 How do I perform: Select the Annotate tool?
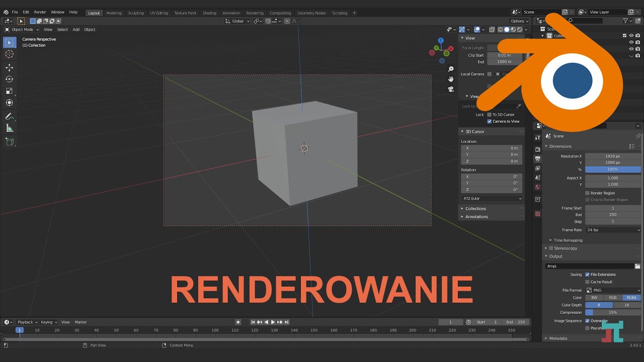pyautogui.click(x=9, y=116)
